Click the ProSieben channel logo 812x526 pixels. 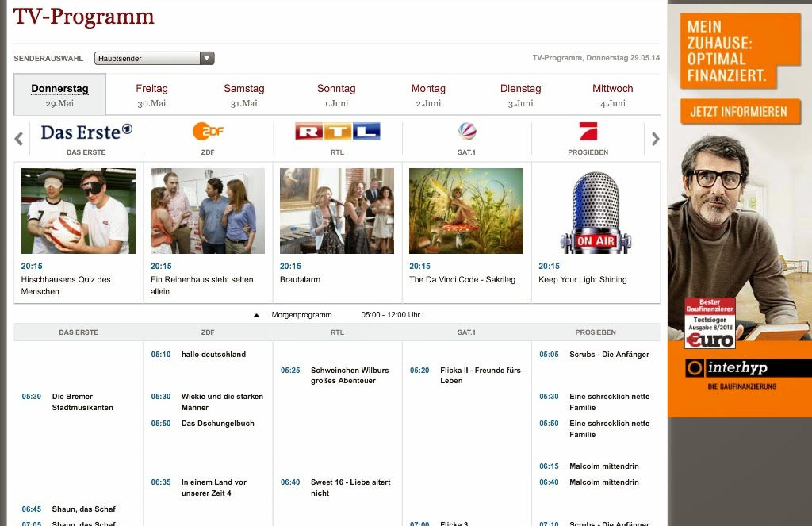click(588, 130)
